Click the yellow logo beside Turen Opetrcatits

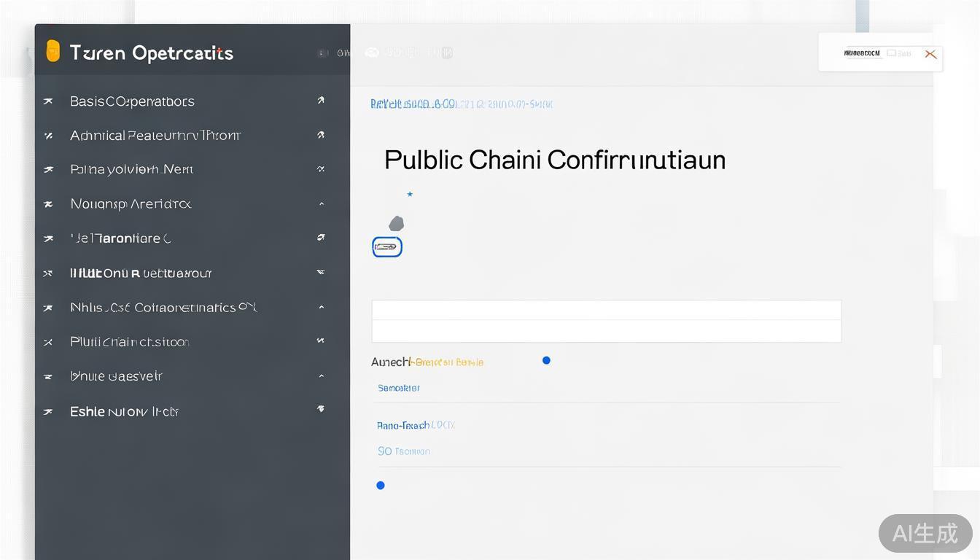[x=52, y=51]
